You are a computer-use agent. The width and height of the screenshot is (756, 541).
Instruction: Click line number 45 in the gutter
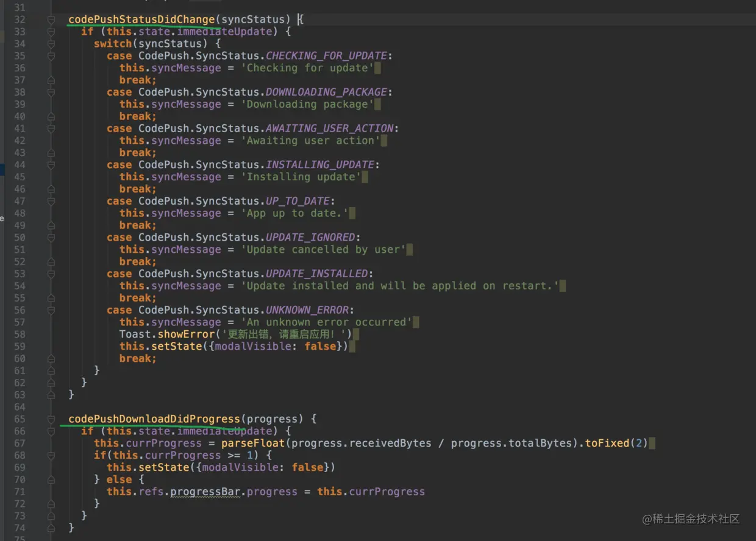(20, 177)
